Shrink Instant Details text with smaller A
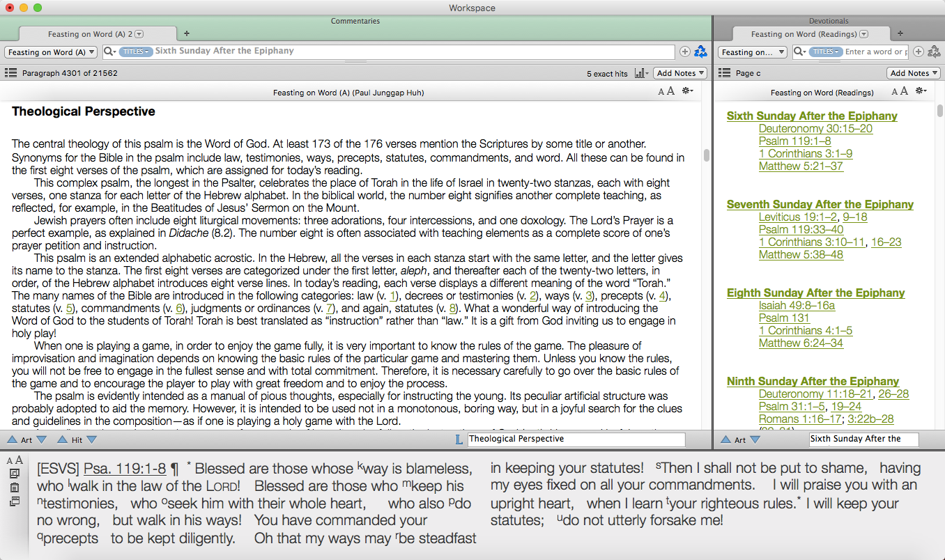 coord(10,460)
